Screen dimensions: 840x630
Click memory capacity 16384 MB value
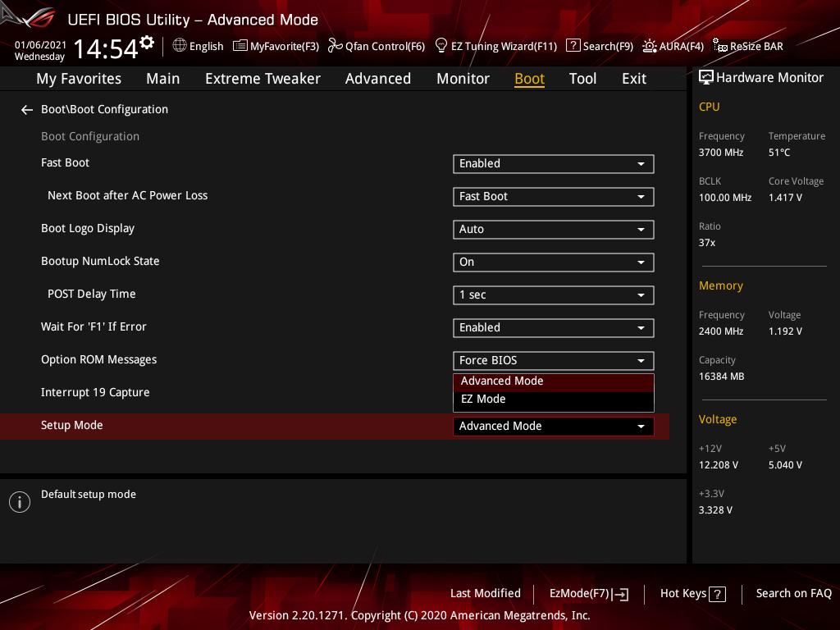coord(721,377)
